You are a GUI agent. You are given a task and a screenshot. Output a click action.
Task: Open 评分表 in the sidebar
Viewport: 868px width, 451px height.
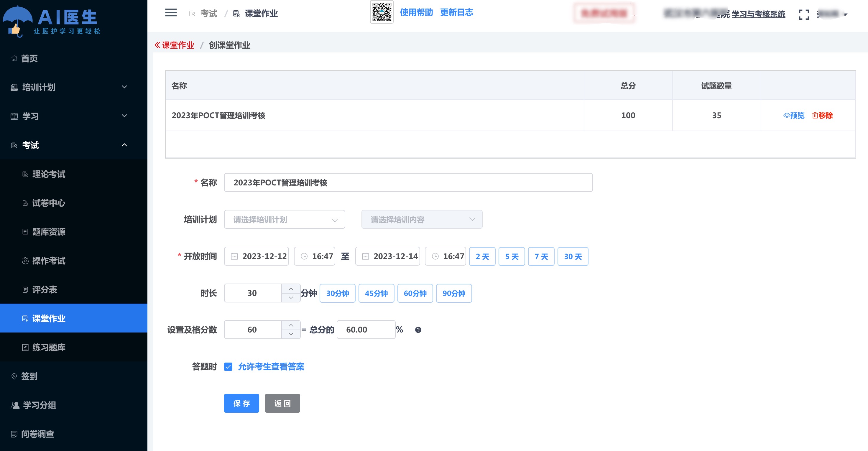[74, 290]
